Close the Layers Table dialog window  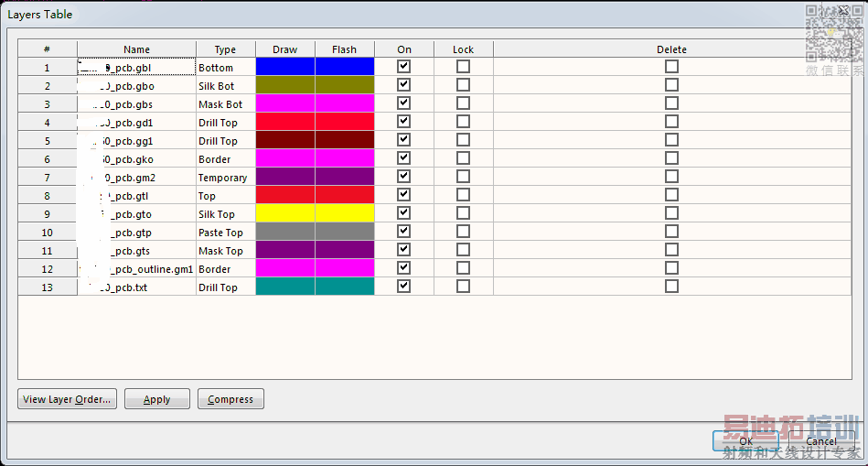(x=843, y=10)
